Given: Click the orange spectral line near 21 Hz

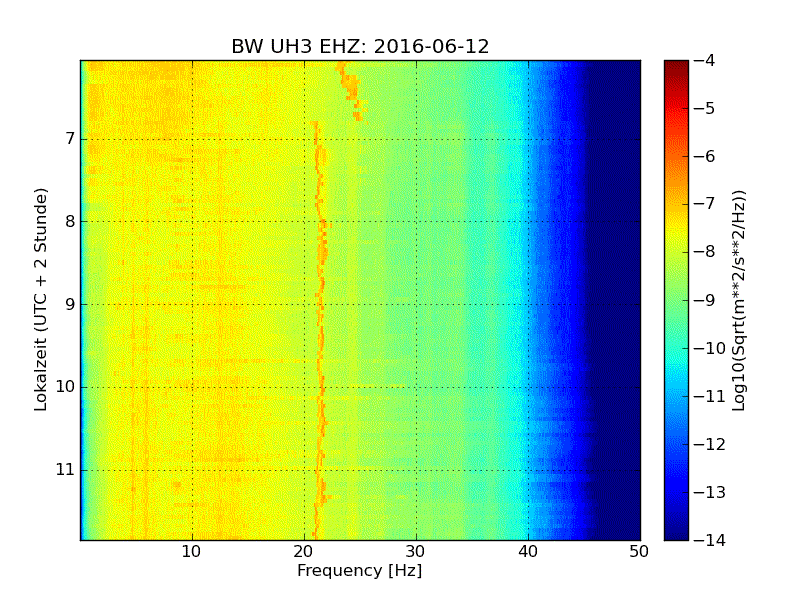Looking at the screenshot, I should click(320, 332).
